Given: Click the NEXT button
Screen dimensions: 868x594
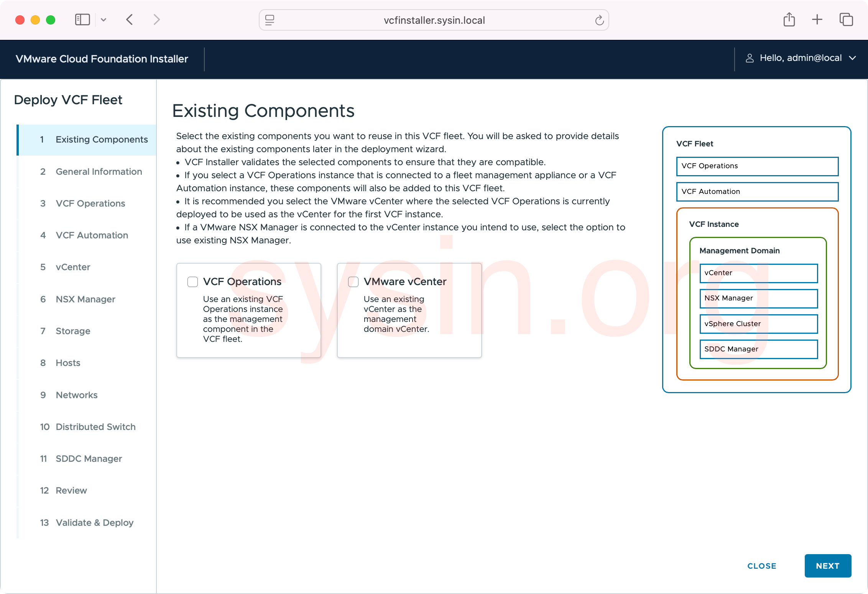Looking at the screenshot, I should [x=828, y=566].
